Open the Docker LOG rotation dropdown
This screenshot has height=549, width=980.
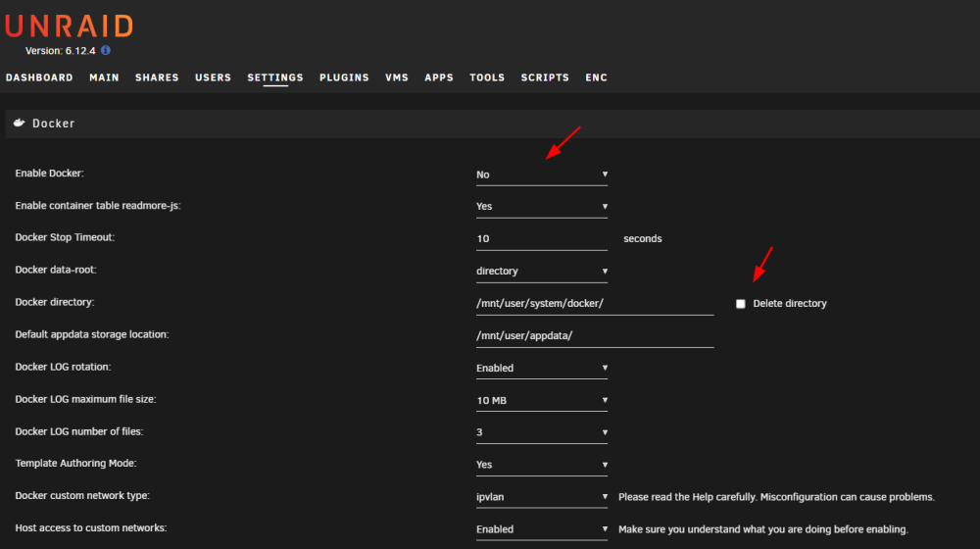(x=542, y=369)
